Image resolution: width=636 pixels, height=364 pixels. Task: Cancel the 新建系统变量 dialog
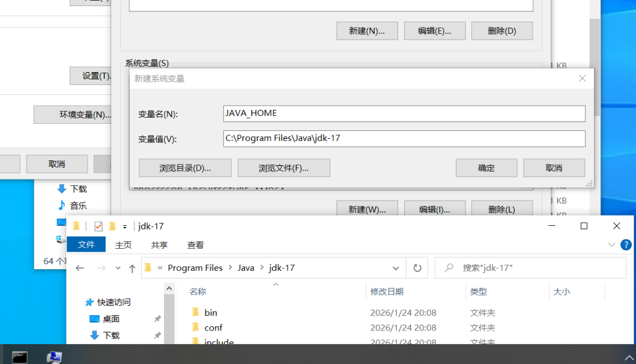554,168
